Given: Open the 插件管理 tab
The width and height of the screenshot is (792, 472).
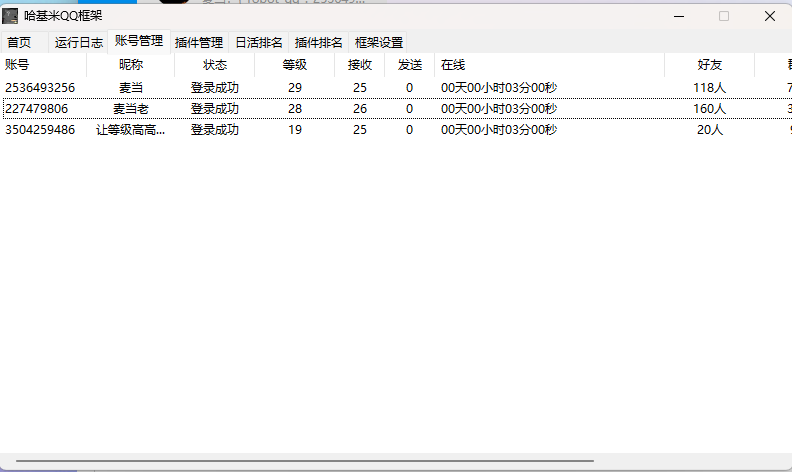Looking at the screenshot, I should tap(199, 43).
